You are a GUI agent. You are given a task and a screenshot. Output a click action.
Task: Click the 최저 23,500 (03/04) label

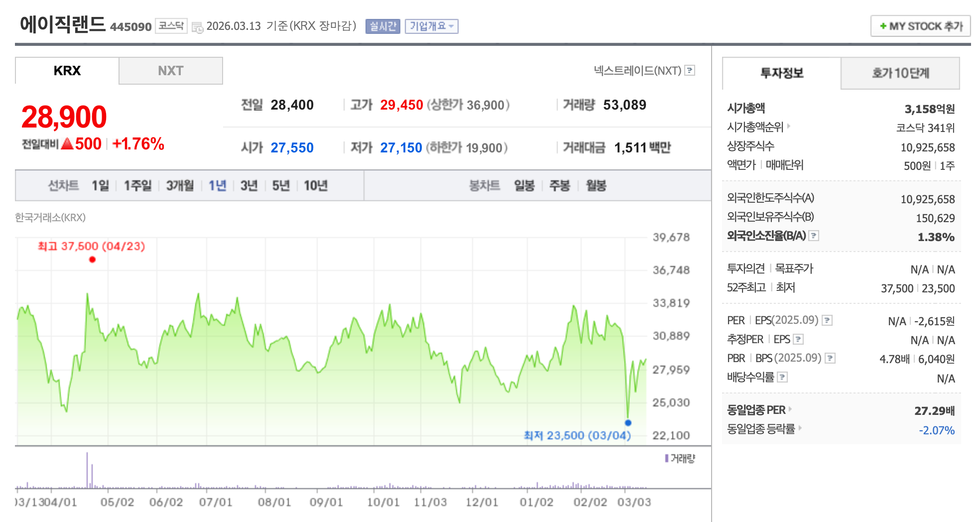577,435
